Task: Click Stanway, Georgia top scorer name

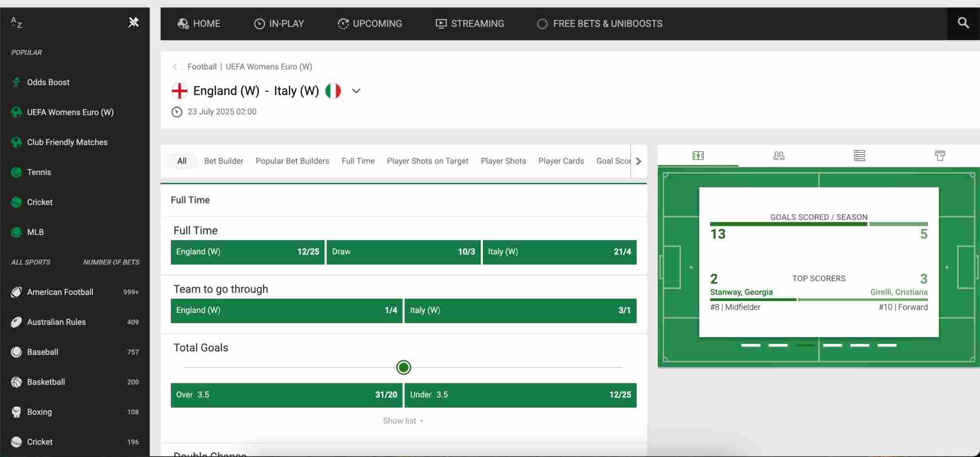Action: 741,292
